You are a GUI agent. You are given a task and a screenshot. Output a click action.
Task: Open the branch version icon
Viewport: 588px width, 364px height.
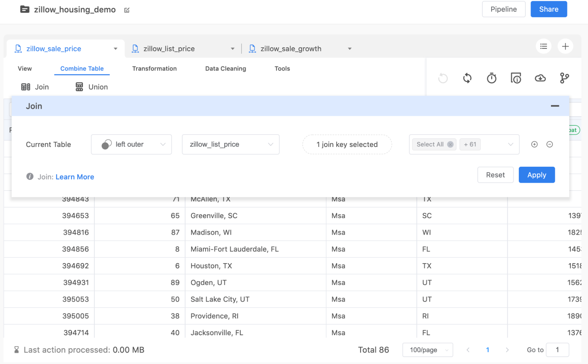[x=564, y=78]
